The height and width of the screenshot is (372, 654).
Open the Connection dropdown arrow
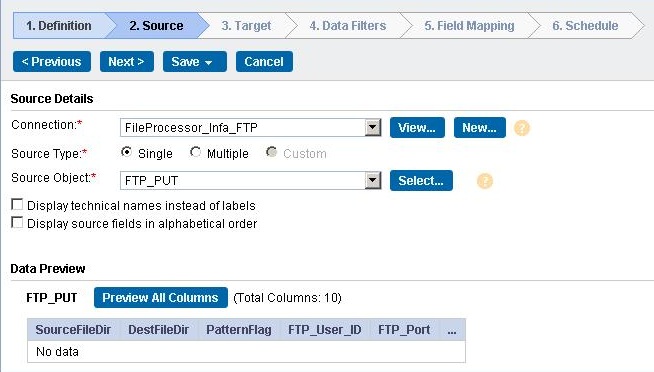pos(373,128)
